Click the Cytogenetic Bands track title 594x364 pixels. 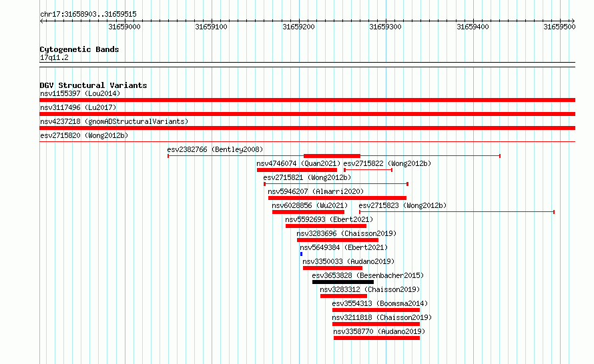pyautogui.click(x=79, y=49)
